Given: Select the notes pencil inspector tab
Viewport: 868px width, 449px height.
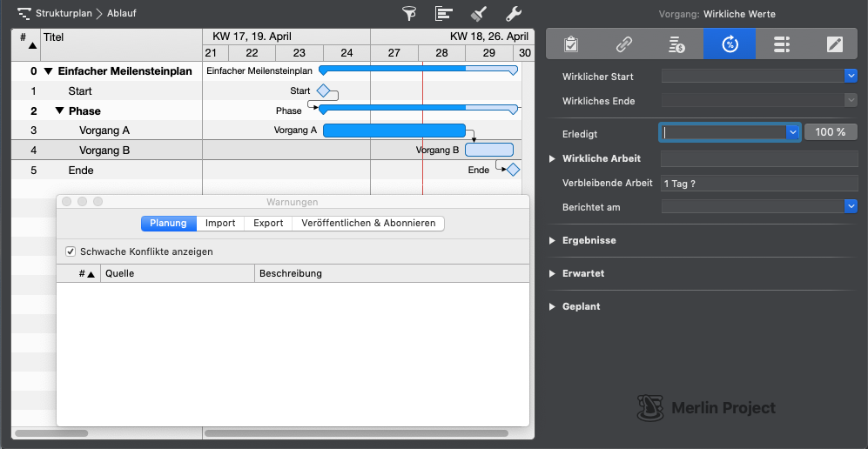Looking at the screenshot, I should [x=834, y=44].
